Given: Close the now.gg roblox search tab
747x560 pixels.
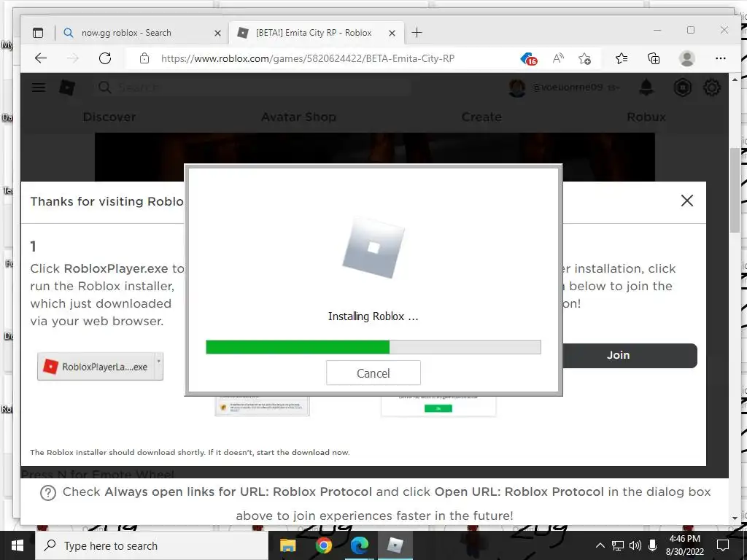Looking at the screenshot, I should click(x=217, y=34).
